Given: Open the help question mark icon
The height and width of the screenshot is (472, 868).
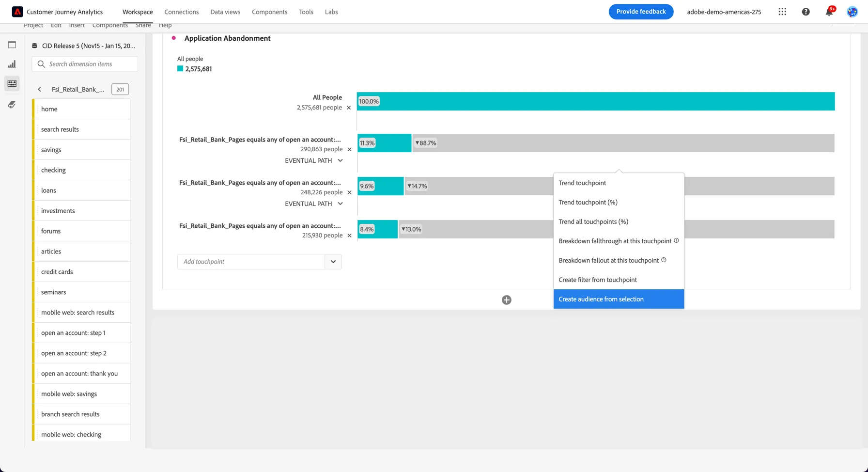Looking at the screenshot, I should tap(806, 12).
